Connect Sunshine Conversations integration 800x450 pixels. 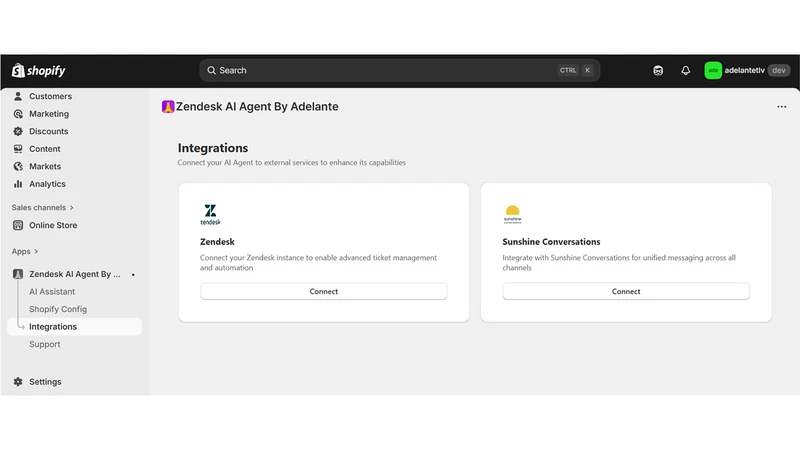(626, 291)
